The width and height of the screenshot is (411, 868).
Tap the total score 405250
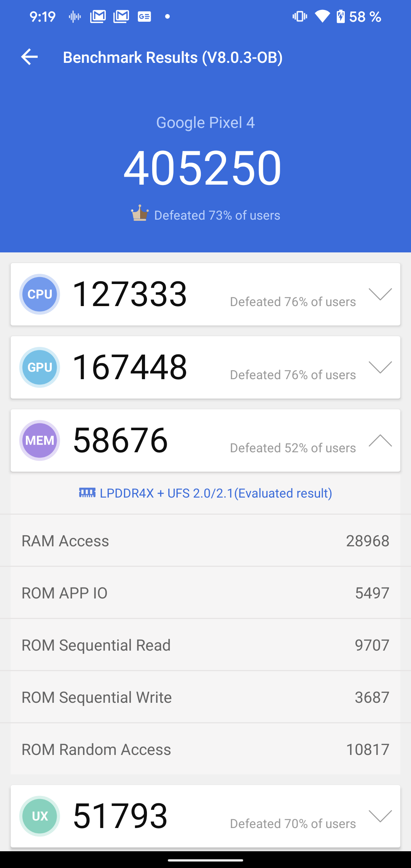202,168
